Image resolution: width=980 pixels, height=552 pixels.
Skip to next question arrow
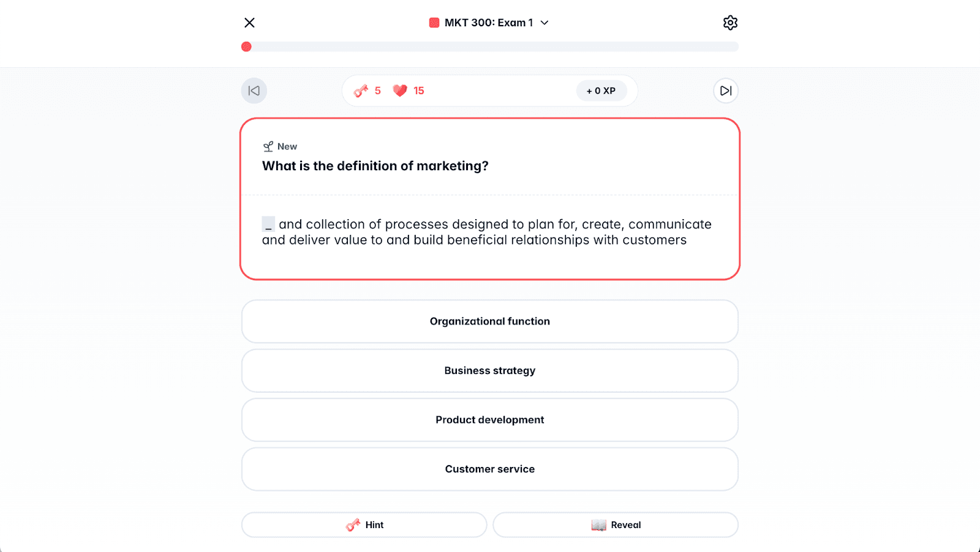[726, 91]
